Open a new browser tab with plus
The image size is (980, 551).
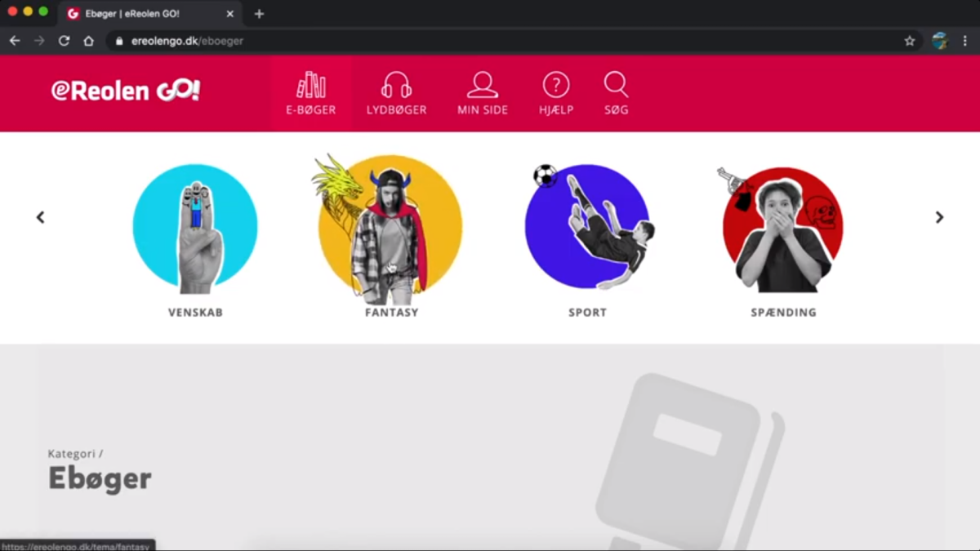pyautogui.click(x=259, y=14)
